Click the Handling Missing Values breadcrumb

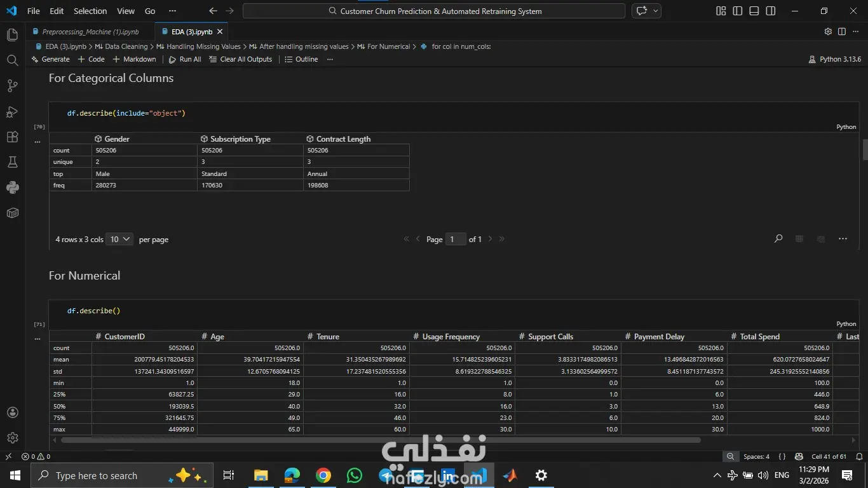coord(203,46)
